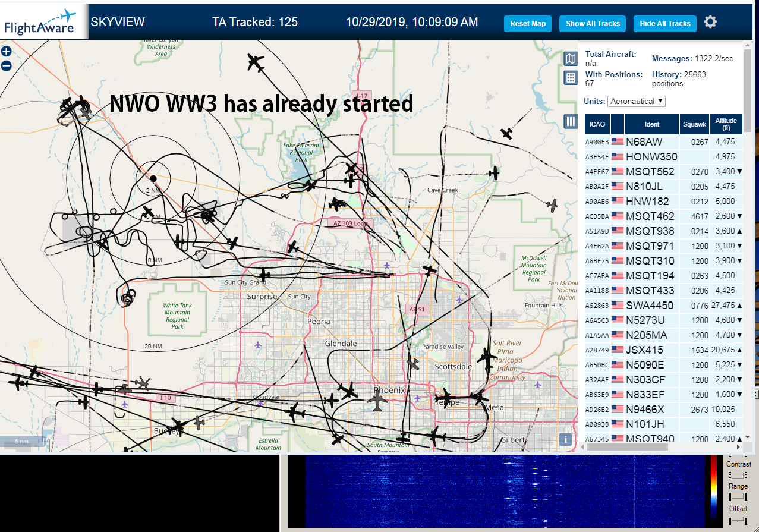The width and height of the screenshot is (759, 532).
Task: Open SkyView settings gear
Action: 710,22
